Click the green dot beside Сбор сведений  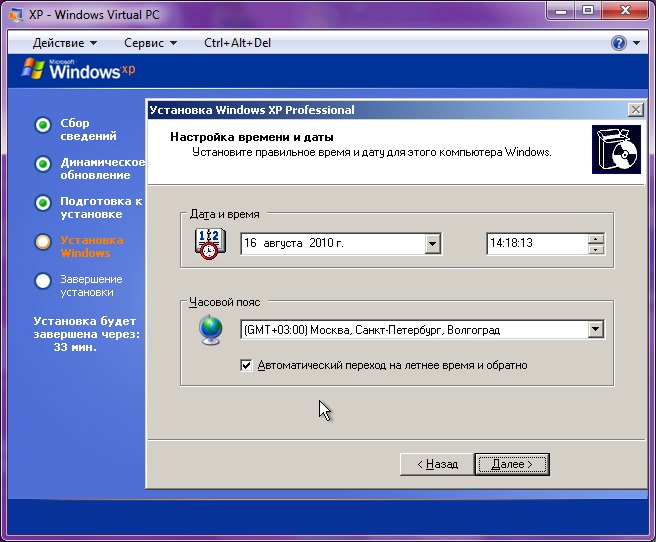43,125
